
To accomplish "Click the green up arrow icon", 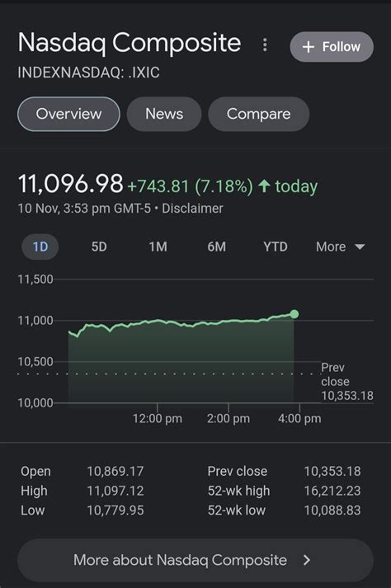I will [265, 186].
